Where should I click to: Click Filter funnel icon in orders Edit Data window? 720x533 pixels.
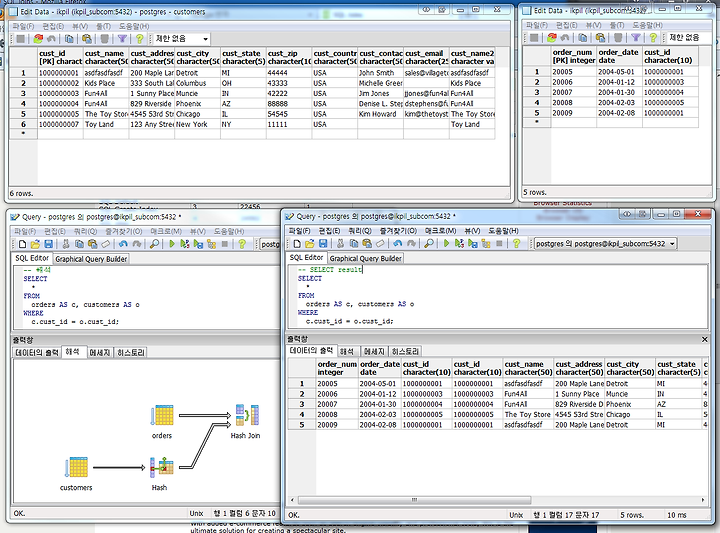(x=636, y=38)
